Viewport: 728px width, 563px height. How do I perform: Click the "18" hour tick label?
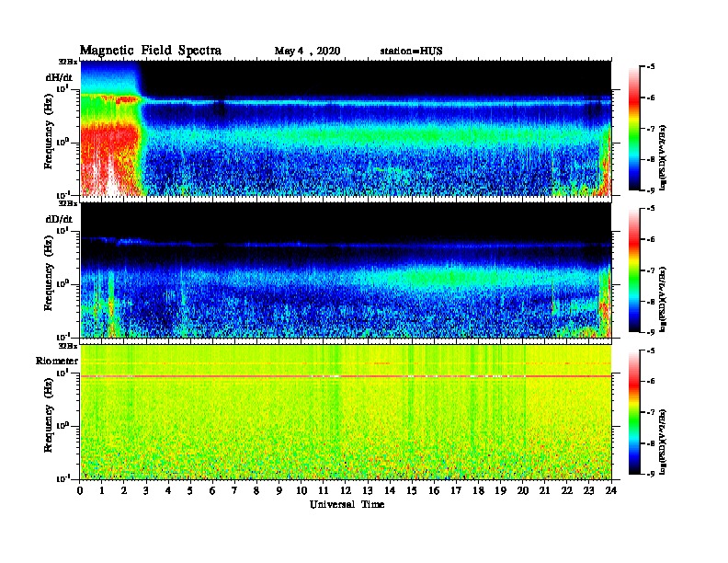[478, 491]
